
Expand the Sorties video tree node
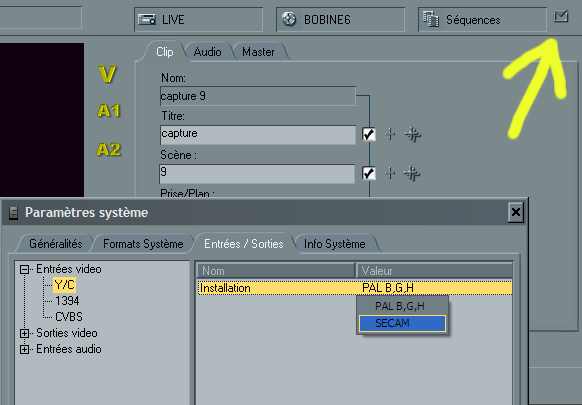pos(24,333)
